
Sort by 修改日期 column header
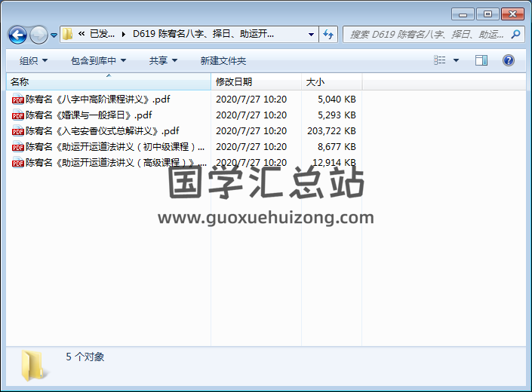pyautogui.click(x=234, y=81)
